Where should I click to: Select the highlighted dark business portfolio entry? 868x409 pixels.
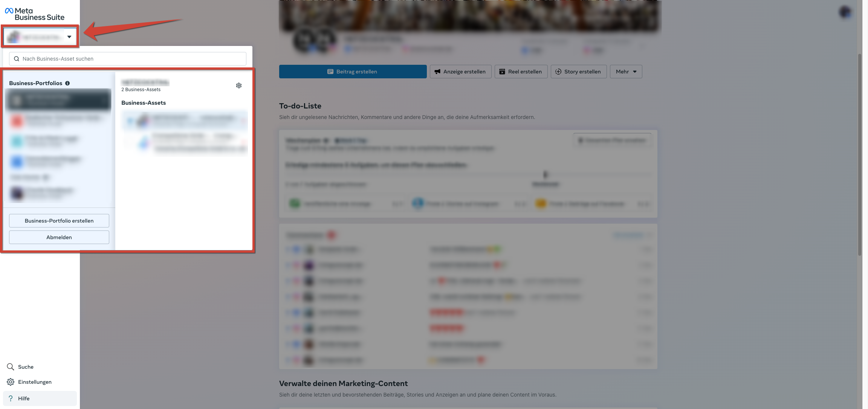click(x=58, y=100)
